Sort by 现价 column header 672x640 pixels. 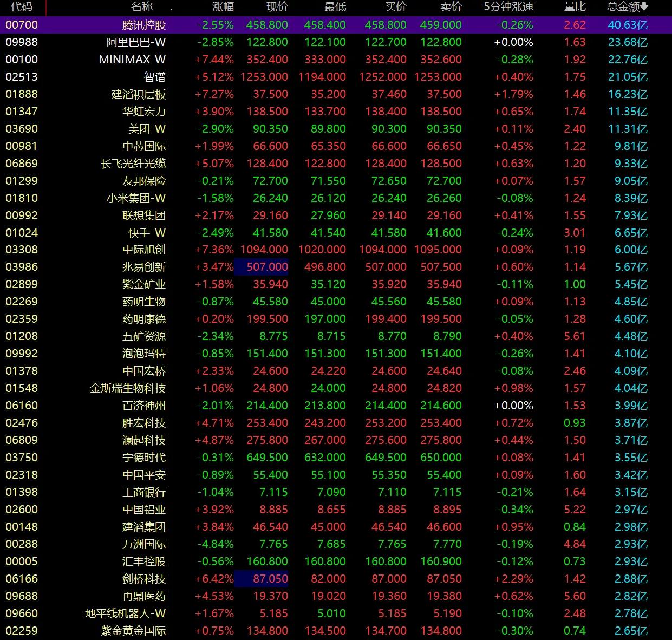tap(277, 7)
